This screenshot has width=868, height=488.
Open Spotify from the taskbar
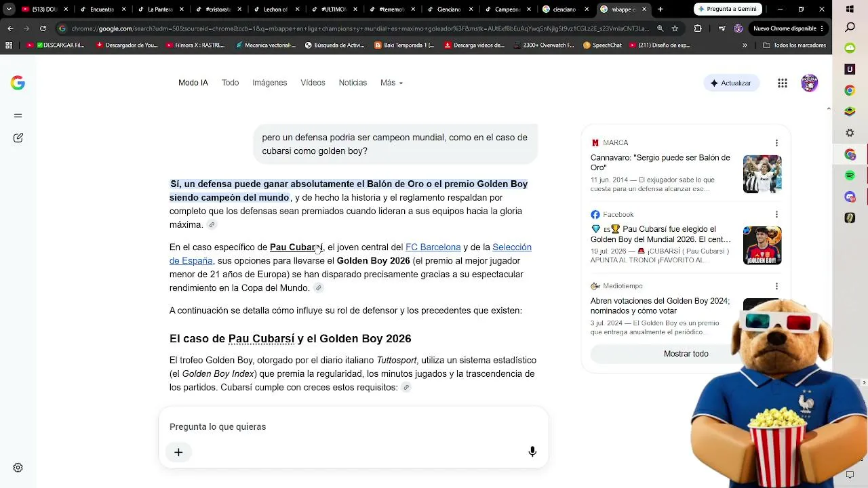point(850,176)
